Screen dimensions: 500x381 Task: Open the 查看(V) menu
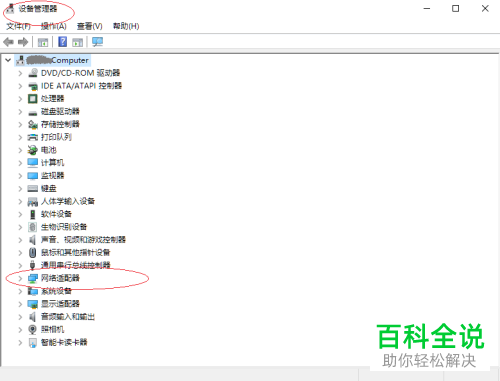(89, 26)
